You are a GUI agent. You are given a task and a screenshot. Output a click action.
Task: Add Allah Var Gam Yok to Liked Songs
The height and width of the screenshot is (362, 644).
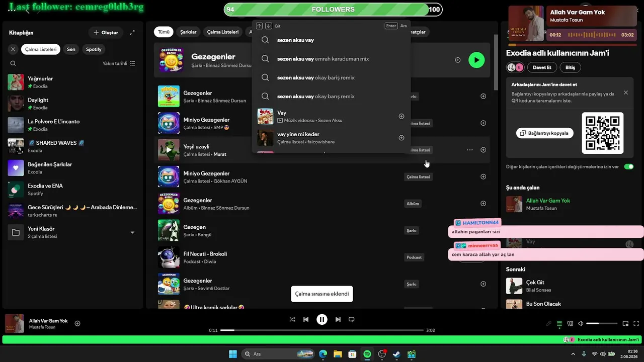77,323
